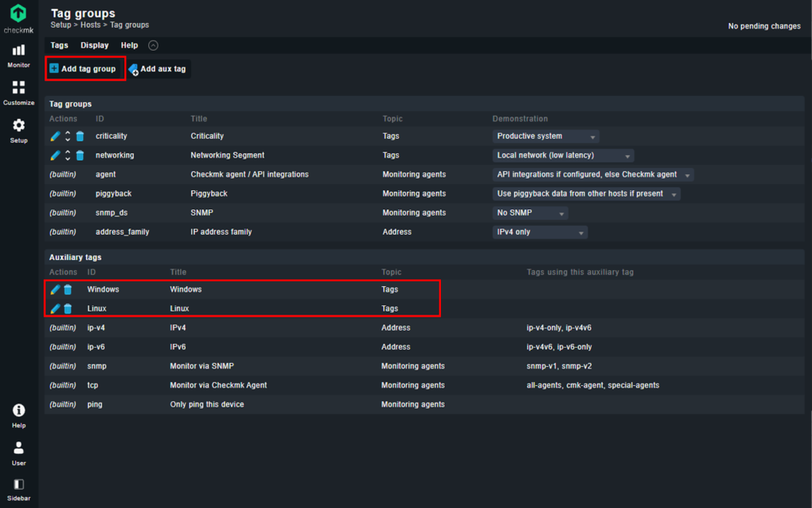Select the snmp-v1, snmp-v2 text
Screen dimensions: 812x508
(x=559, y=365)
